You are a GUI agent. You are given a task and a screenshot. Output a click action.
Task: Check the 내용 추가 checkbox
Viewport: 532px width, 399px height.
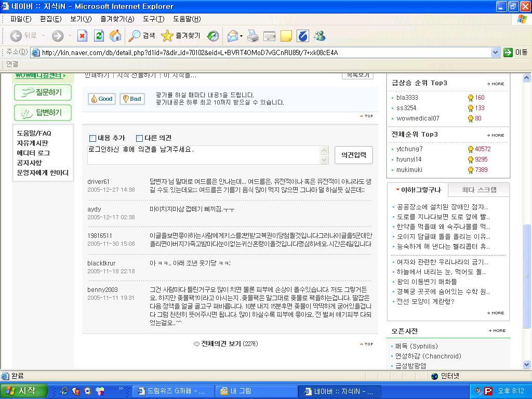(x=92, y=138)
